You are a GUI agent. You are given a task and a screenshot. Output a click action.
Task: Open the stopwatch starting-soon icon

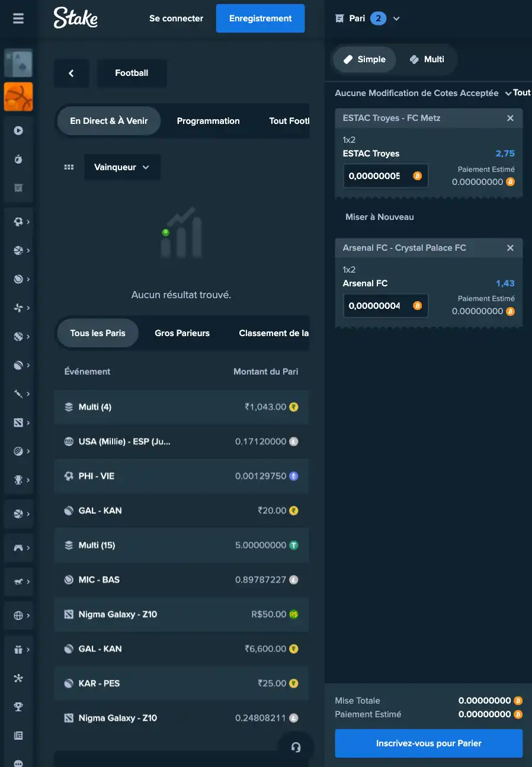[18, 159]
